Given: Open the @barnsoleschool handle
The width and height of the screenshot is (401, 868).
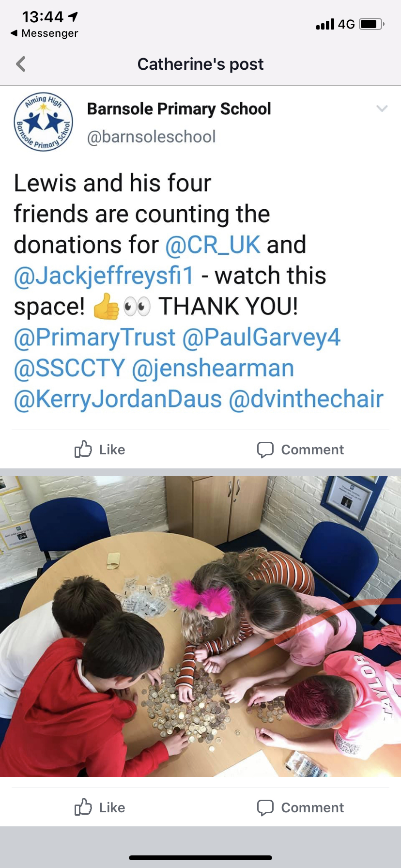Looking at the screenshot, I should (x=151, y=137).
